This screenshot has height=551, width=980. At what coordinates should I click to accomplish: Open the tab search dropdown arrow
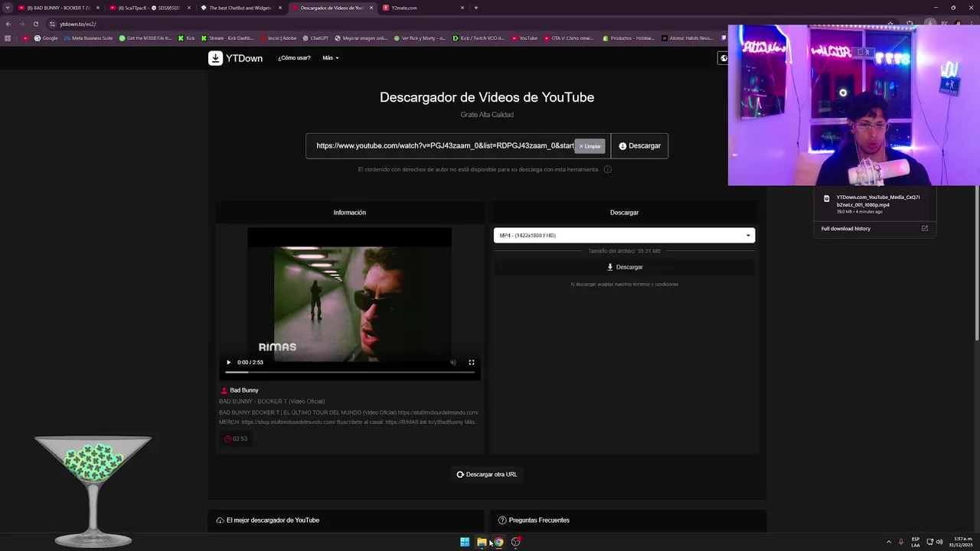pos(8,8)
